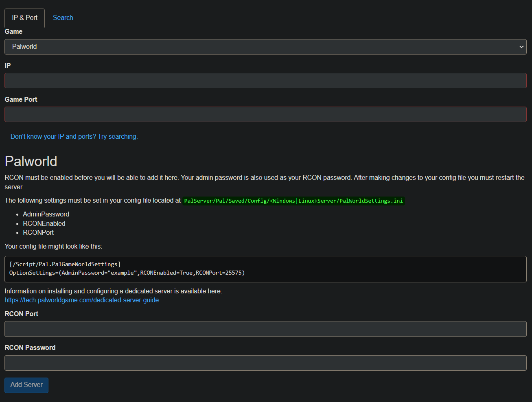Screen dimensions: 532x402
Task: Click the chevron on the Palworld game selector
Action: pos(521,46)
